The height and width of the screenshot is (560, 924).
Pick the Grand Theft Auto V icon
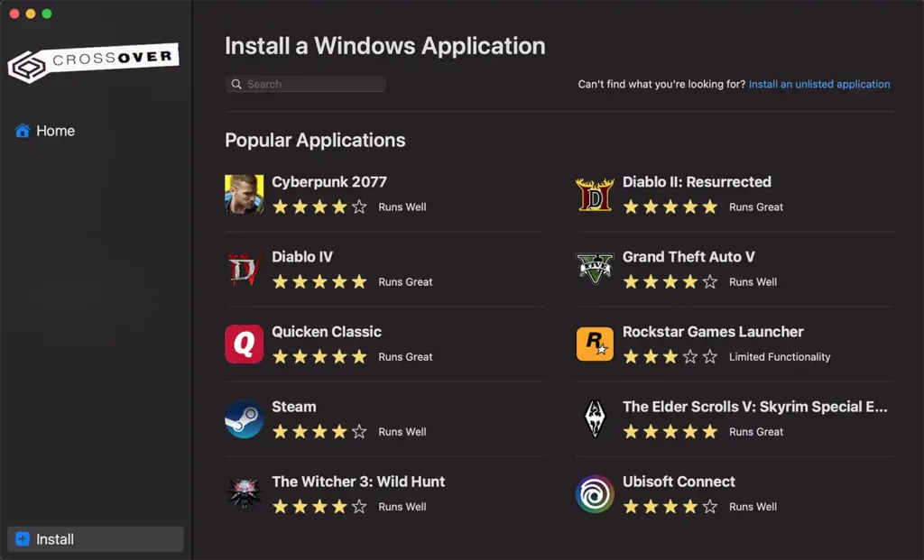tap(595, 269)
